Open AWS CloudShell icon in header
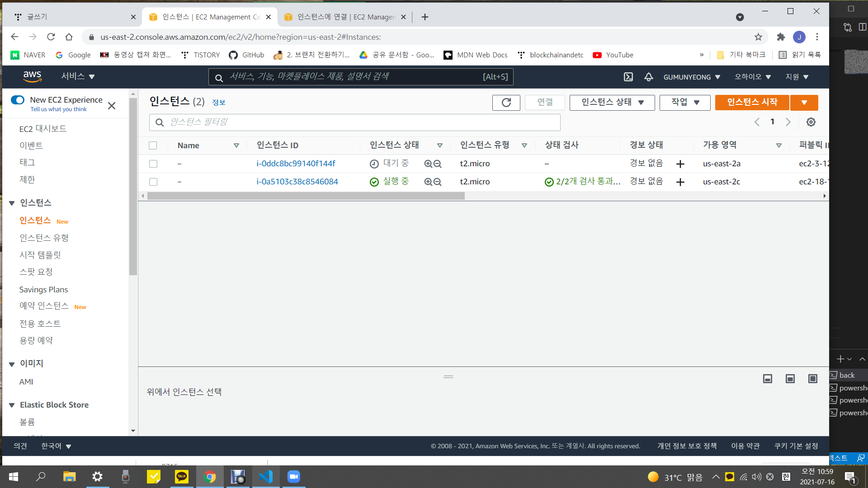Viewport: 868px width, 488px height. tap(628, 77)
